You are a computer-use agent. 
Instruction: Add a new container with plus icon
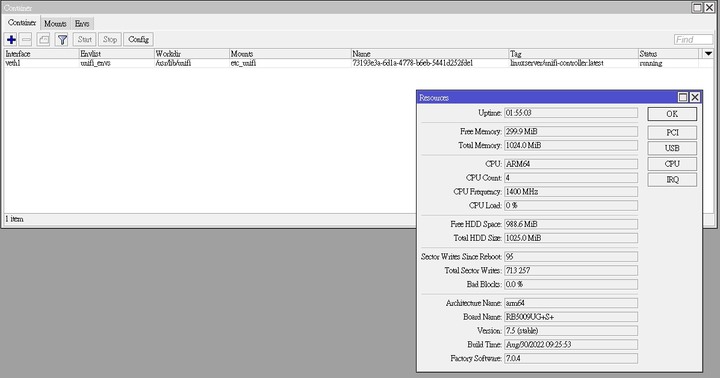(11, 40)
